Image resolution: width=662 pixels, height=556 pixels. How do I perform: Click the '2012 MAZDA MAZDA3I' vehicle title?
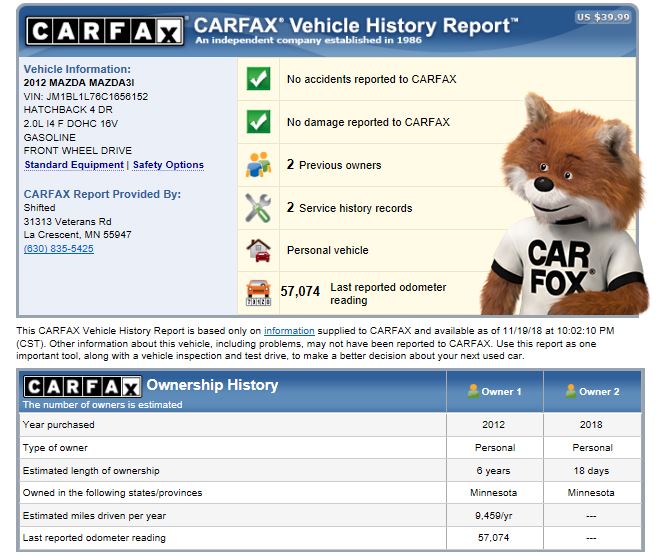[79, 83]
